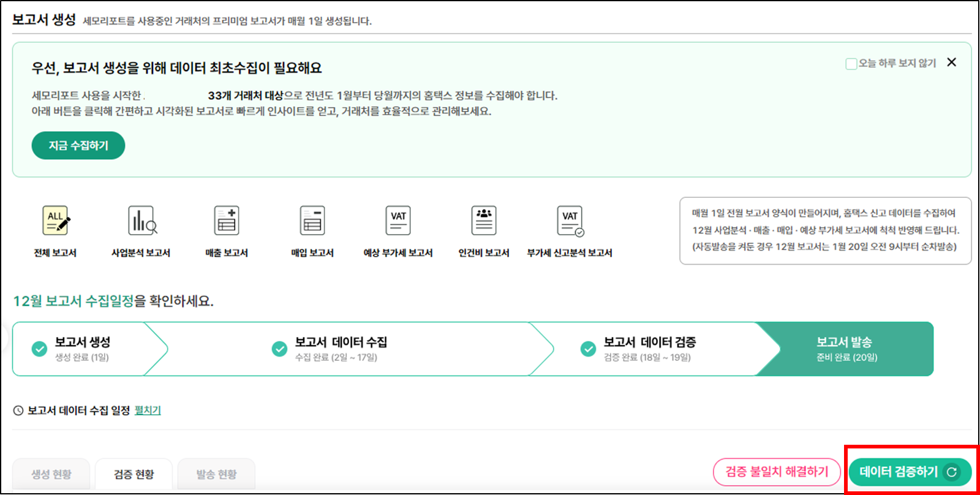Open the 발송 현황 tab
Screen dimensions: 980x495
[216, 474]
